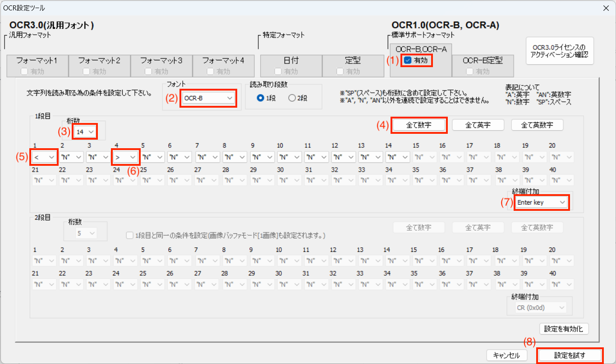Image resolution: width=616 pixels, height=364 pixels.
Task: Open the 桁数 dropdown showing 14
Action: (85, 132)
